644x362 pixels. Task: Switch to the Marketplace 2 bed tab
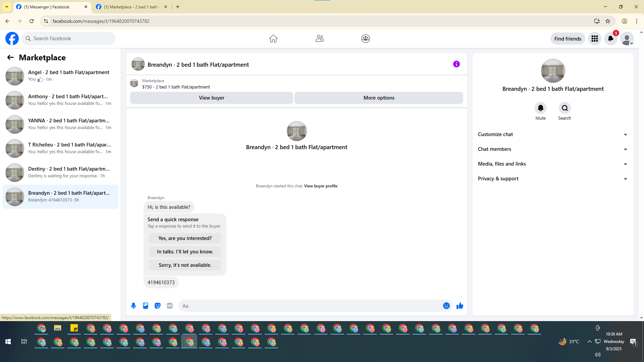click(132, 7)
